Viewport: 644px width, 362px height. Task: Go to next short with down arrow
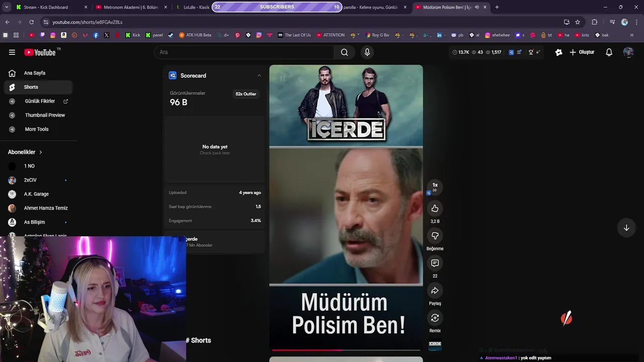coord(626,228)
